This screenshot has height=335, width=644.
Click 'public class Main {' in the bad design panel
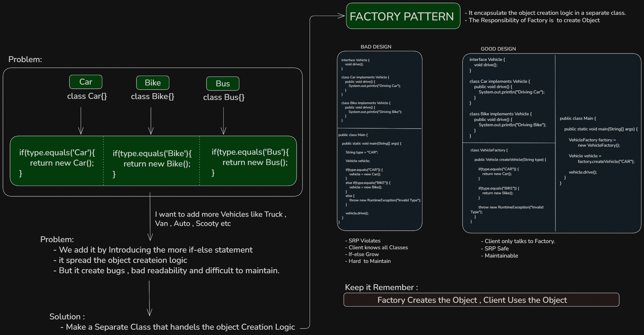[x=353, y=135]
